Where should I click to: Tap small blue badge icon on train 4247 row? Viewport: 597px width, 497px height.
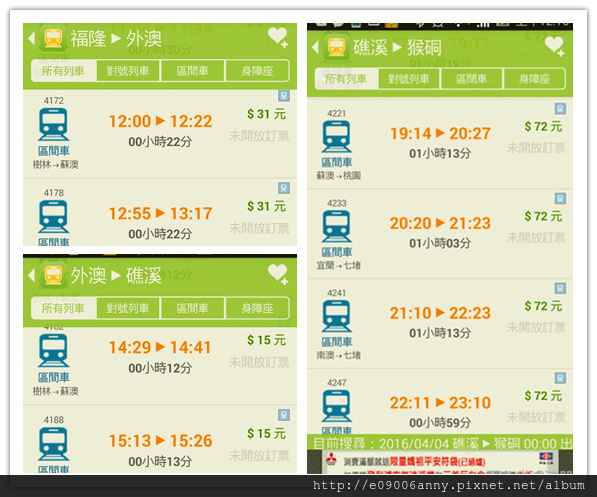coord(560,378)
